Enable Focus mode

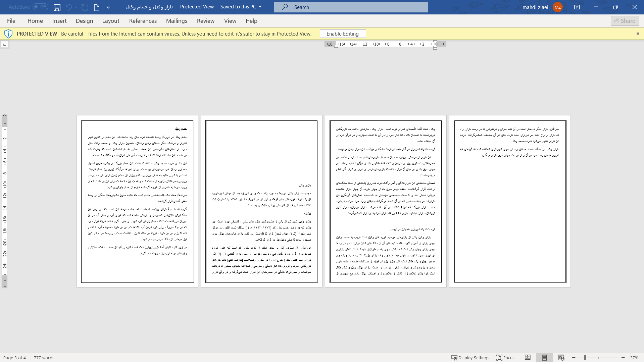click(505, 358)
